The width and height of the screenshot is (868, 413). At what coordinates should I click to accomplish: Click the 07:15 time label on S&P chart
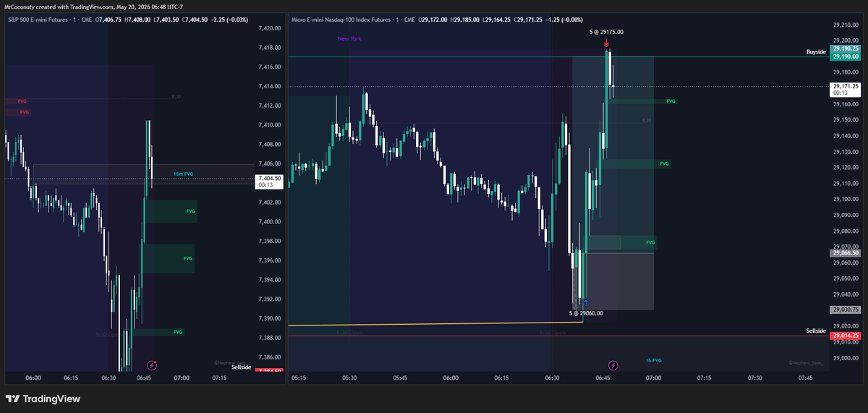[219, 378]
